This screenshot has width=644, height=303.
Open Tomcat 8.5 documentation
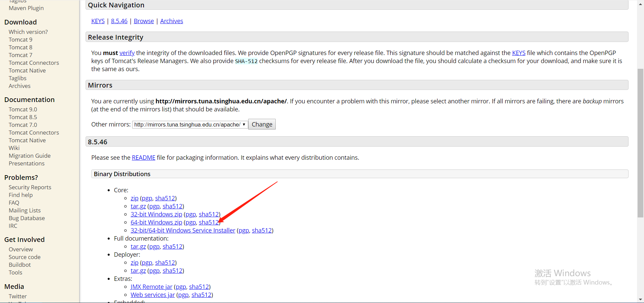pyautogui.click(x=23, y=117)
